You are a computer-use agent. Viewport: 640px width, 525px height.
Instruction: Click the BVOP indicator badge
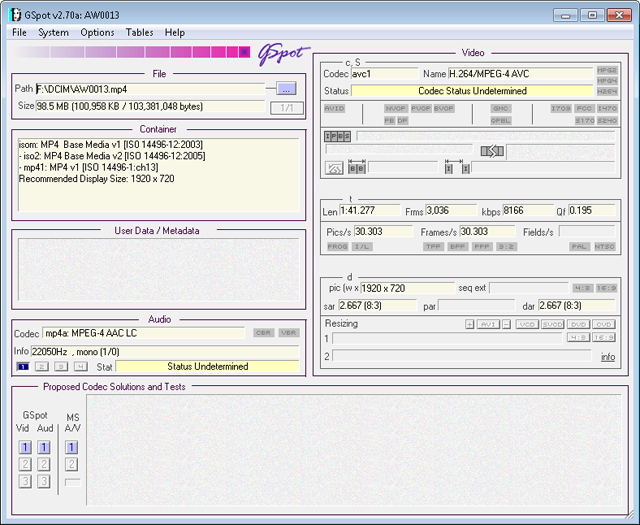pyautogui.click(x=444, y=108)
